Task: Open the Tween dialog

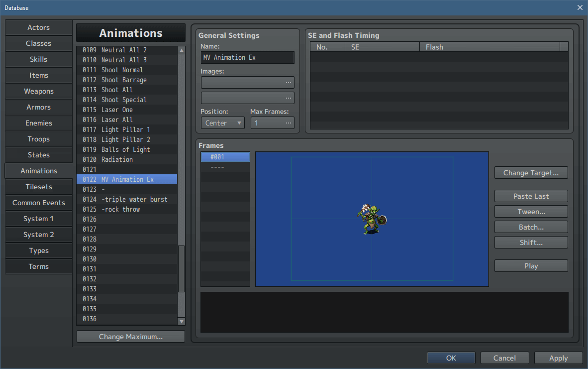Action: (x=531, y=211)
